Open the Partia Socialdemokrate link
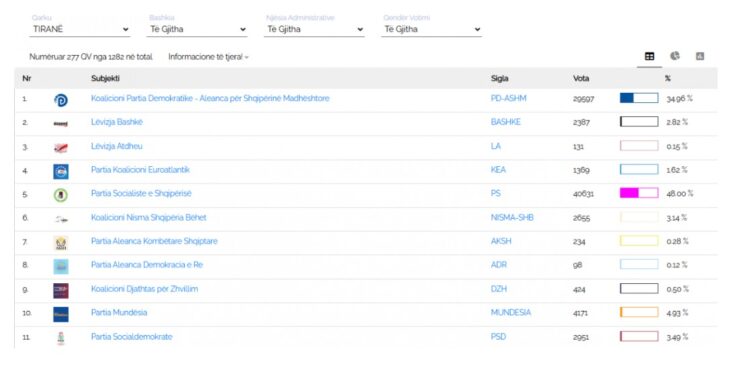Image resolution: width=750 pixels, height=366 pixels. [132, 337]
